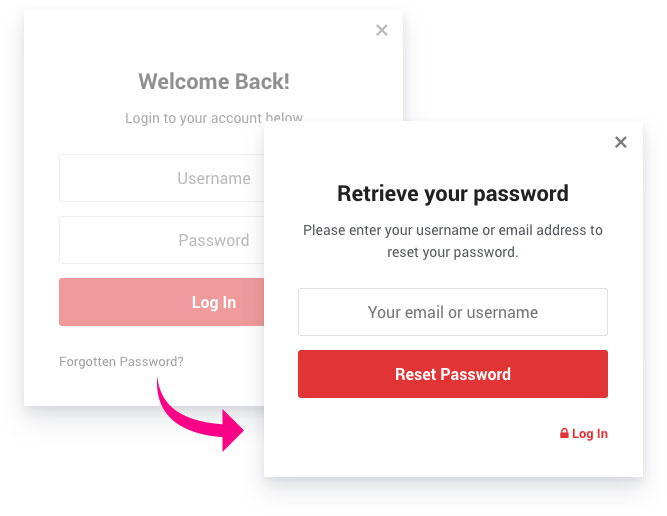Click the 'Reset Password' label text
667x516 pixels.
(452, 374)
